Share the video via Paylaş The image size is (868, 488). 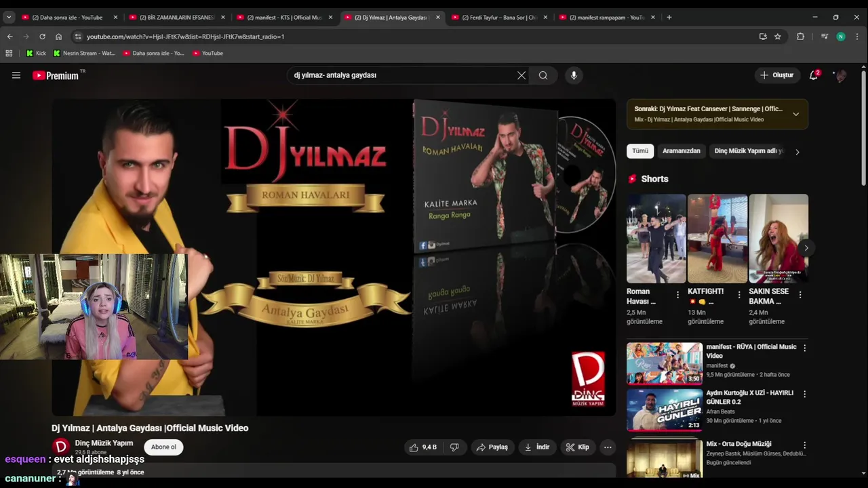492,447
